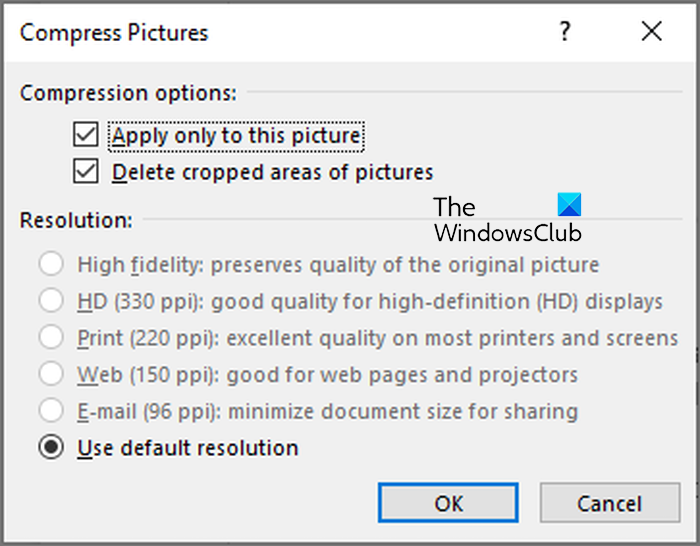
Task: Click the Use default resolution radio circle
Action: point(49,448)
